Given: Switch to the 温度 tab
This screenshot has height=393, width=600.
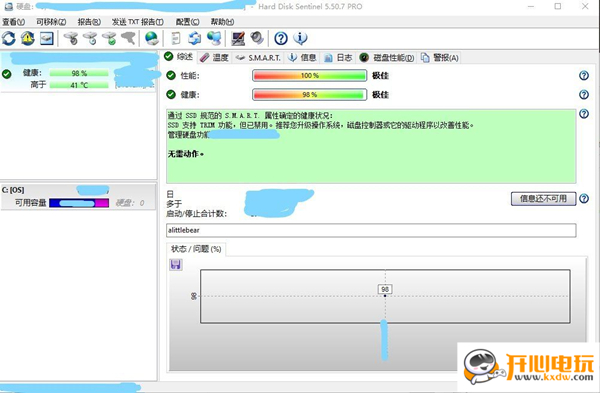Looking at the screenshot, I should click(215, 58).
